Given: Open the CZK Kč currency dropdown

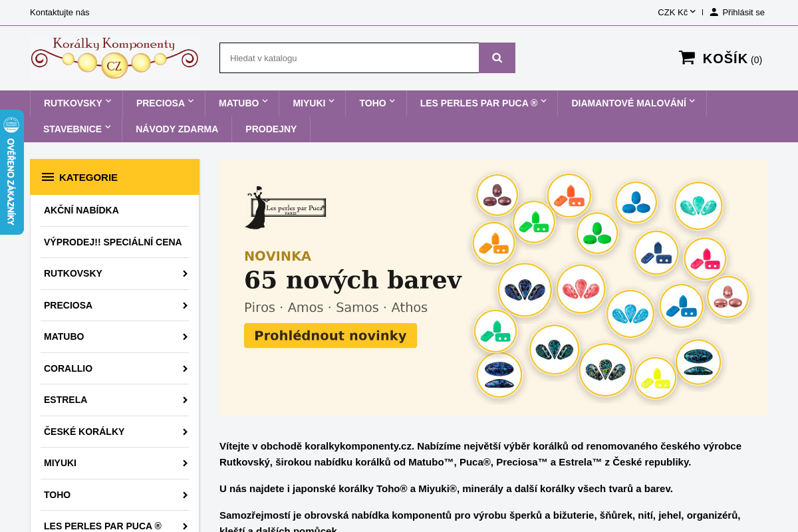Looking at the screenshot, I should (x=676, y=12).
